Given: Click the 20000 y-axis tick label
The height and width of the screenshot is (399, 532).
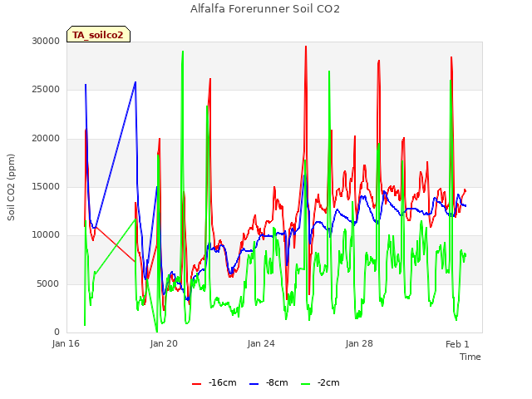Looking at the screenshot, I should [x=46, y=139].
